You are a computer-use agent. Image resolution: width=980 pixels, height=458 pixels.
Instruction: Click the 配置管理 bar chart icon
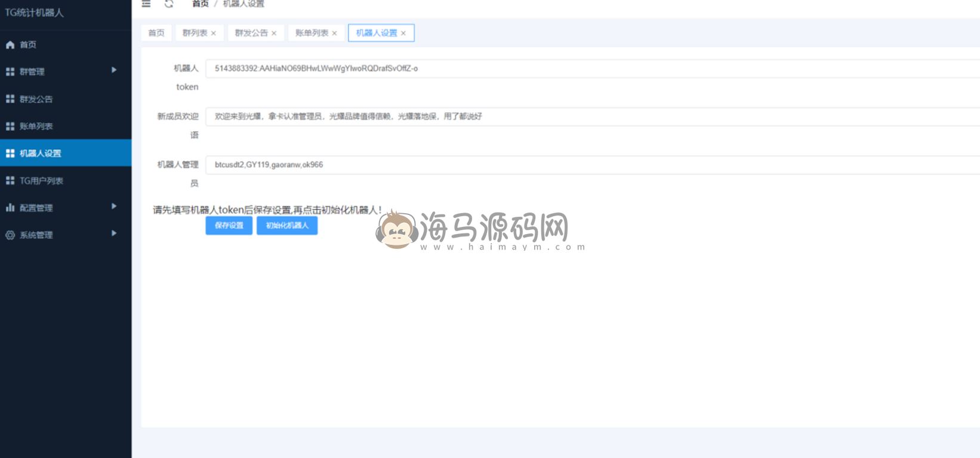click(x=10, y=208)
